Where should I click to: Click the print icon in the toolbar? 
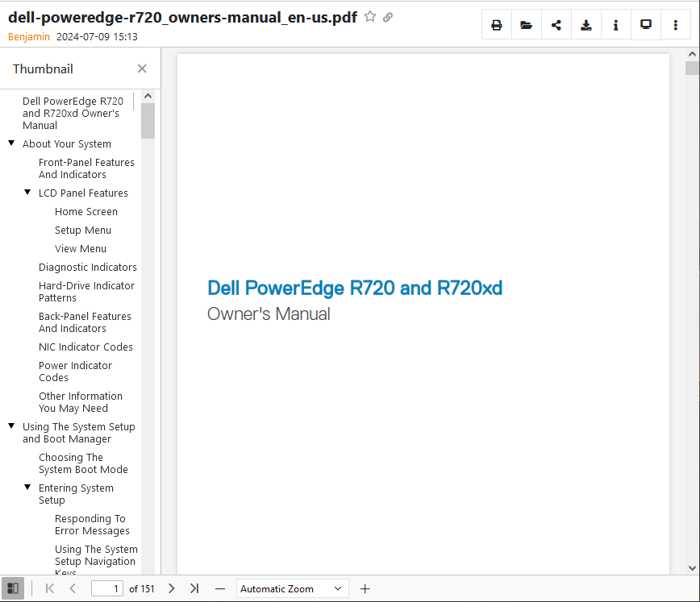(497, 25)
